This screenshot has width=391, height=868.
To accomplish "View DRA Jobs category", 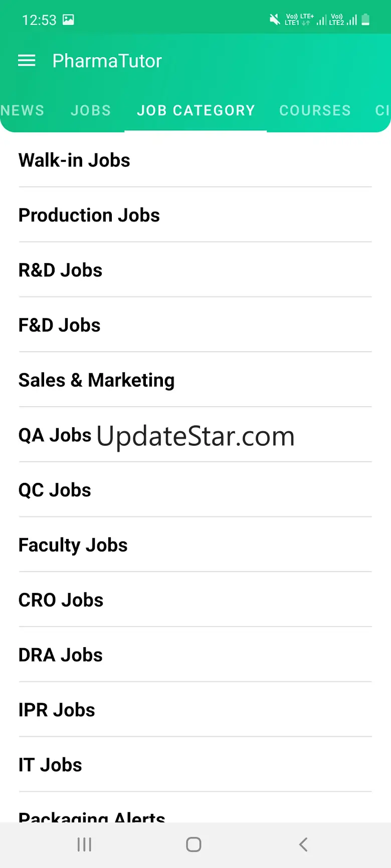I will click(195, 655).
